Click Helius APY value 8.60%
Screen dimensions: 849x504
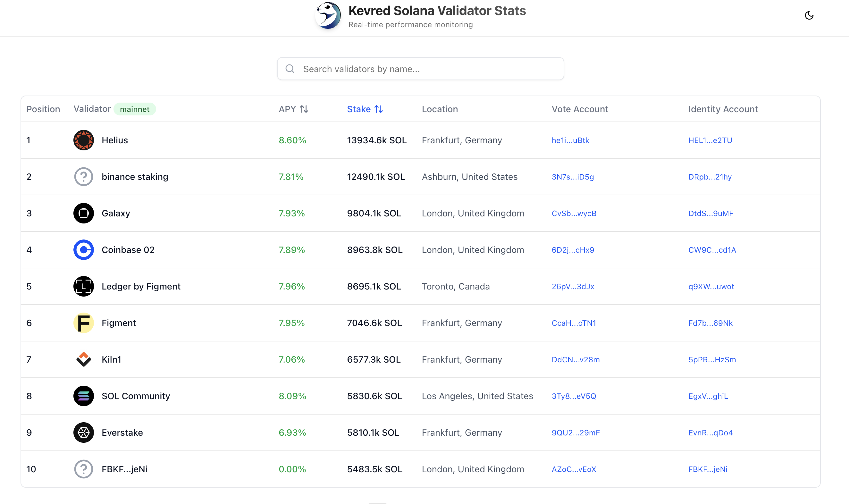(x=292, y=140)
